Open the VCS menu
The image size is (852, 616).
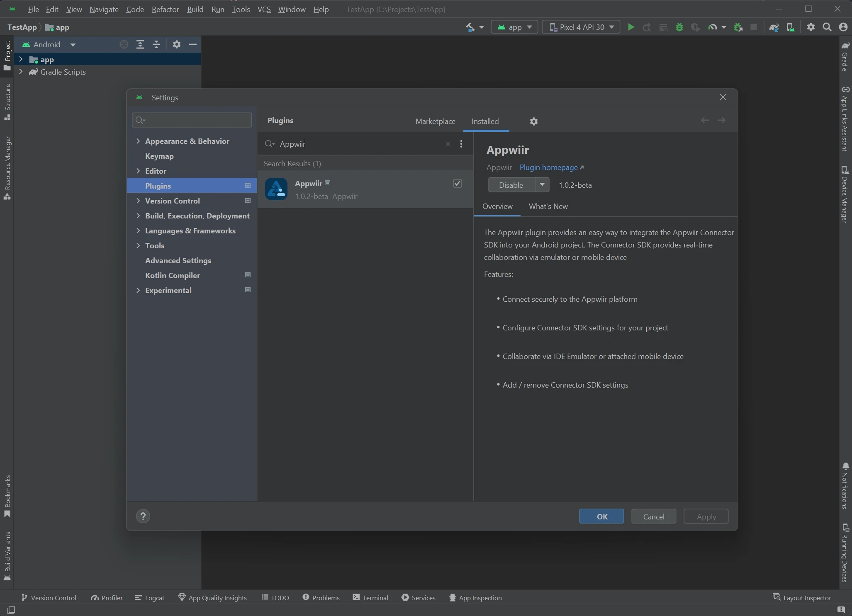264,9
